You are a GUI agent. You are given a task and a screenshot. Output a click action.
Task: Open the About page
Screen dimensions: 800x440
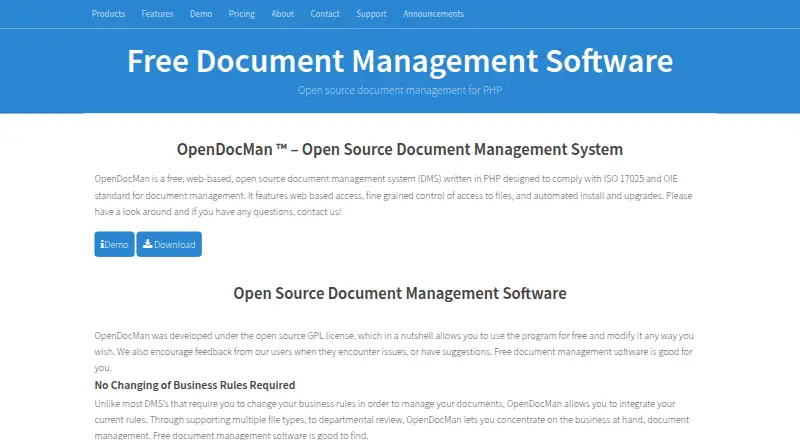coord(283,14)
